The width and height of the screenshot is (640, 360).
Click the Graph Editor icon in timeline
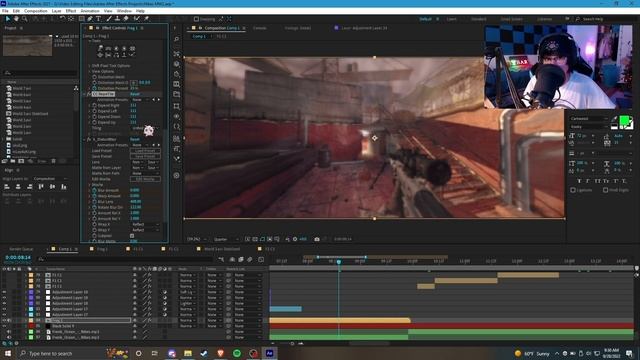[261, 259]
